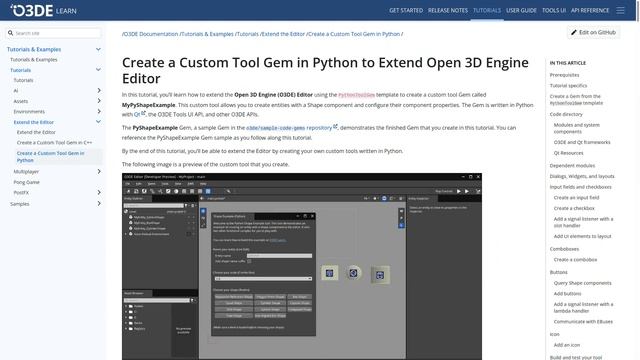Jump to Input fields and checkboxes

[x=580, y=187]
